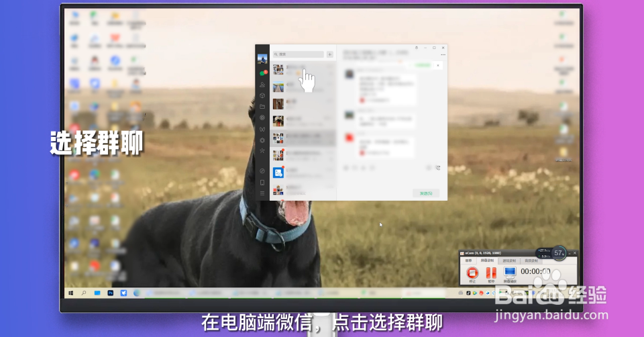Open the Mini Programs icon in WeChat sidebar

[x=262, y=171]
